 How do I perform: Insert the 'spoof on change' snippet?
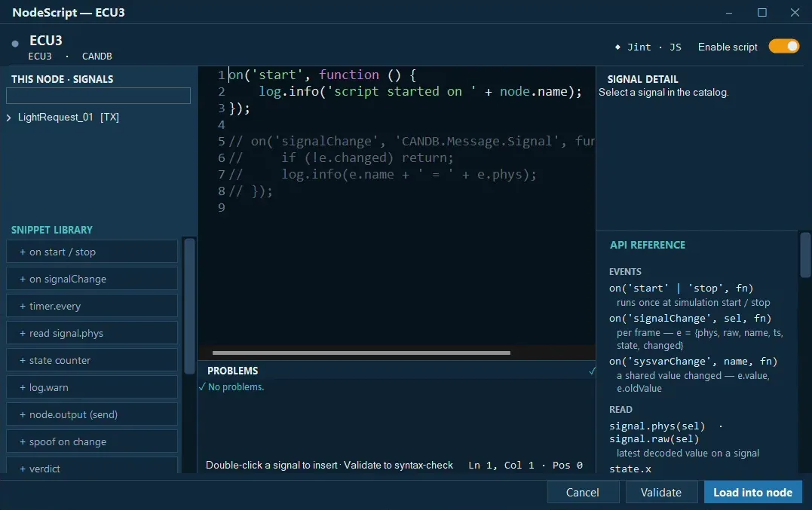[x=92, y=441]
